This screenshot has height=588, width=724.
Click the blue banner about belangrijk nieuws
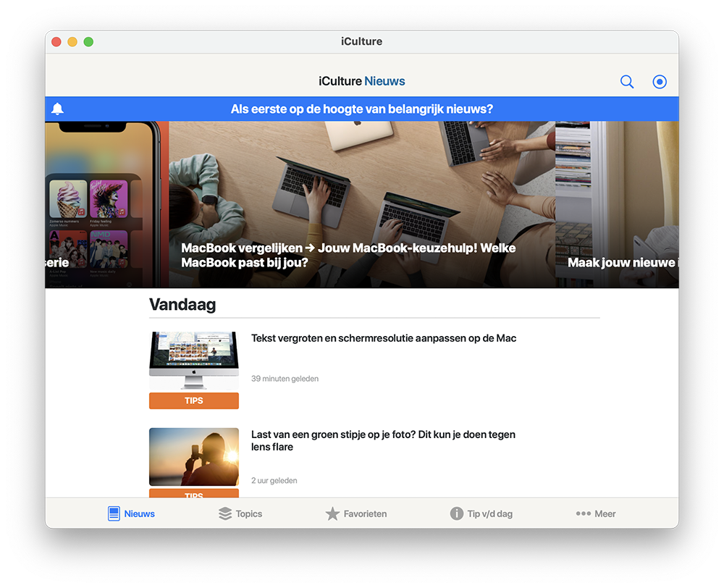pos(362,109)
